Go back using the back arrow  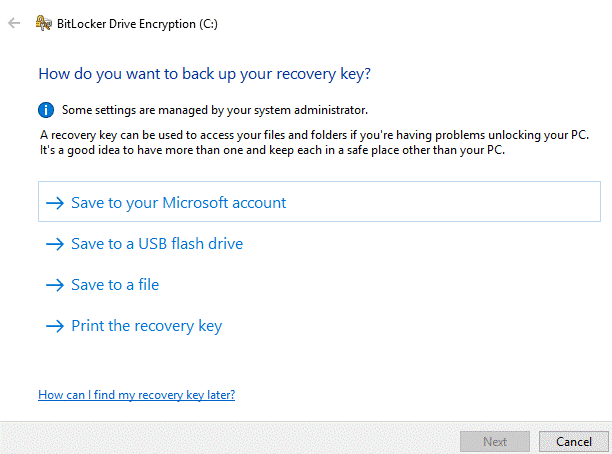coord(14,22)
